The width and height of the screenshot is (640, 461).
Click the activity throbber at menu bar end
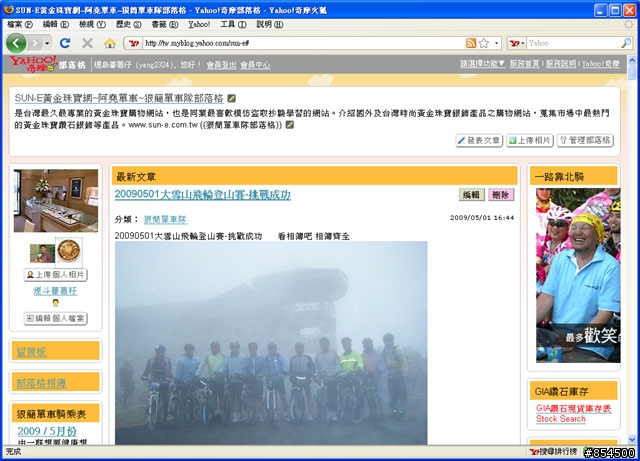[x=629, y=24]
